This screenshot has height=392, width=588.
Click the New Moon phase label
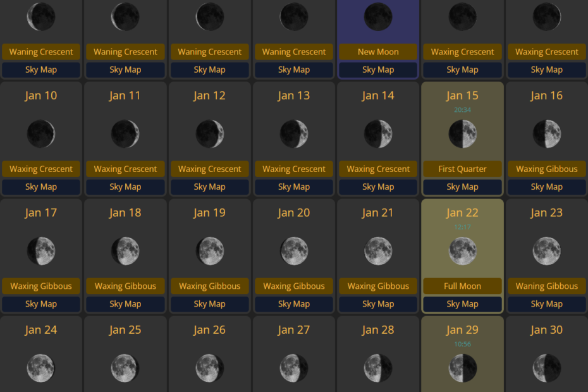[x=378, y=52]
